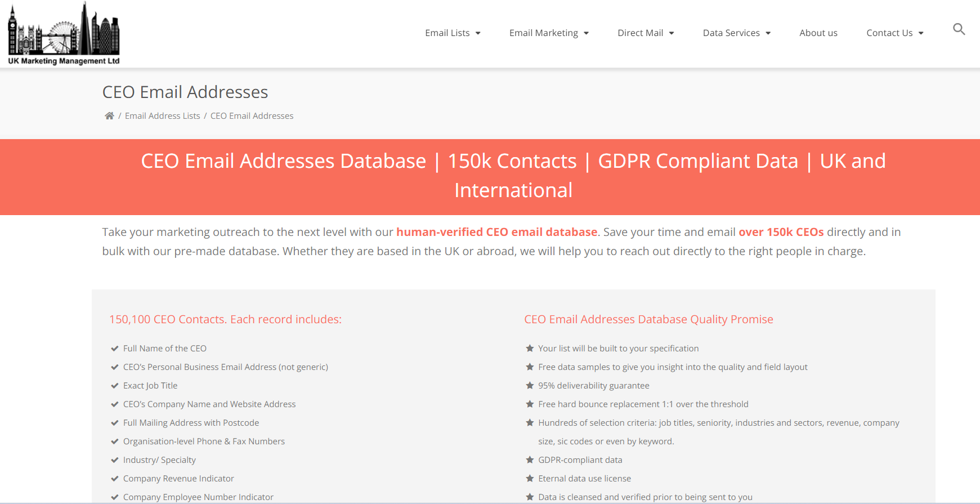Screen dimensions: 980x504
Task: Click the 'CEO Email Addresses' page title
Action: pos(185,92)
